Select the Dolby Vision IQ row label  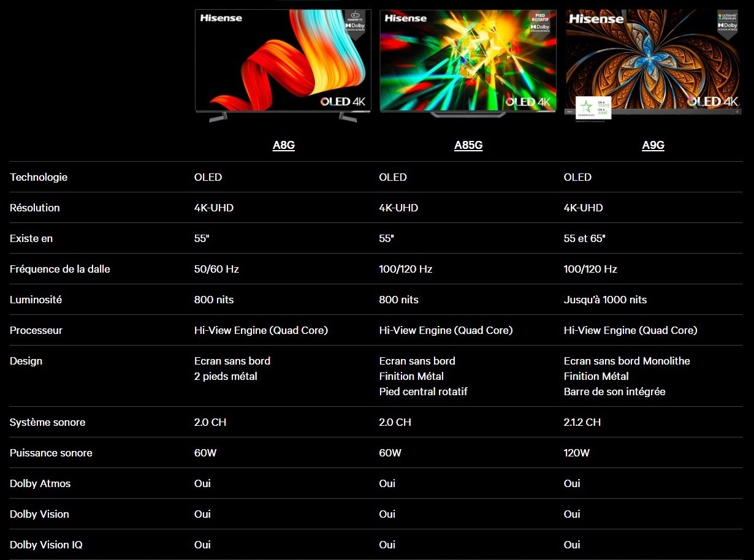[46, 545]
